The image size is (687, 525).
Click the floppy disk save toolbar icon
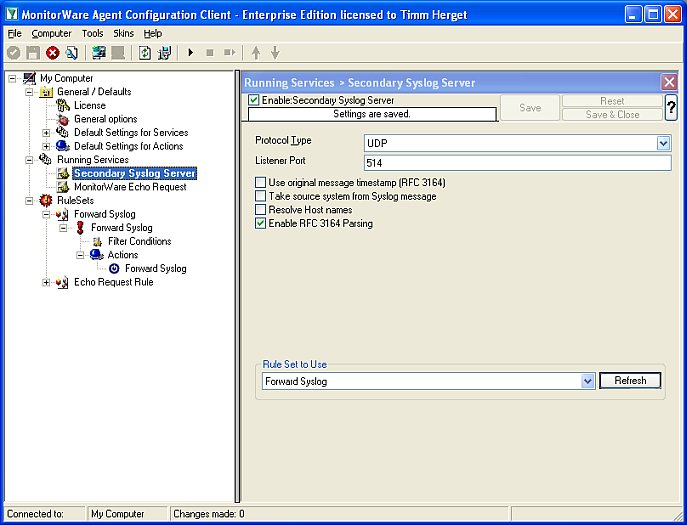coord(33,53)
